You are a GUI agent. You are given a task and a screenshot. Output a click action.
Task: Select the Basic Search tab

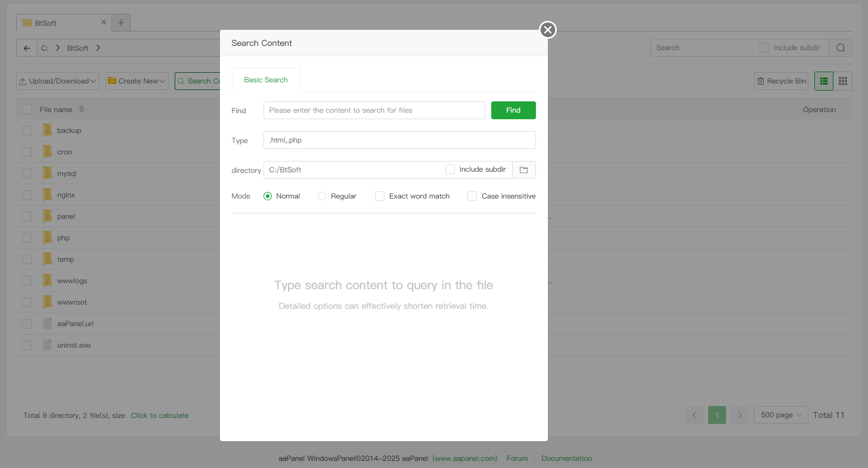pyautogui.click(x=266, y=80)
